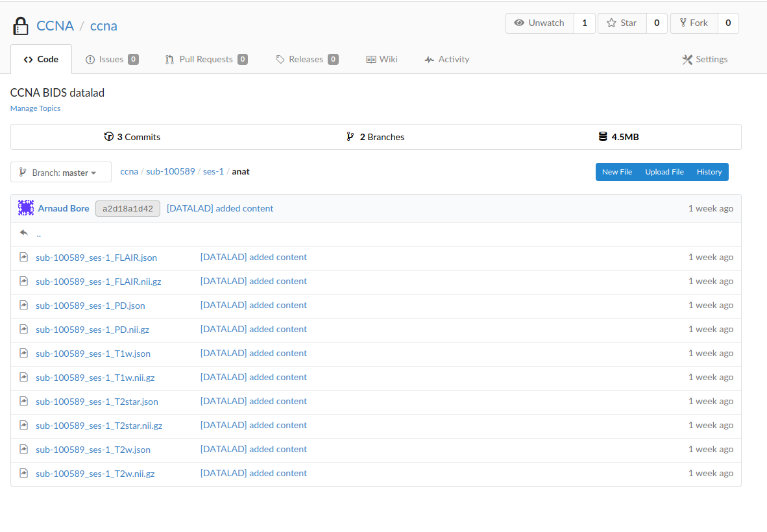This screenshot has height=532, width=767.
Task: Open sub-100589_ses-1_PD.nii.gz
Action: [92, 330]
